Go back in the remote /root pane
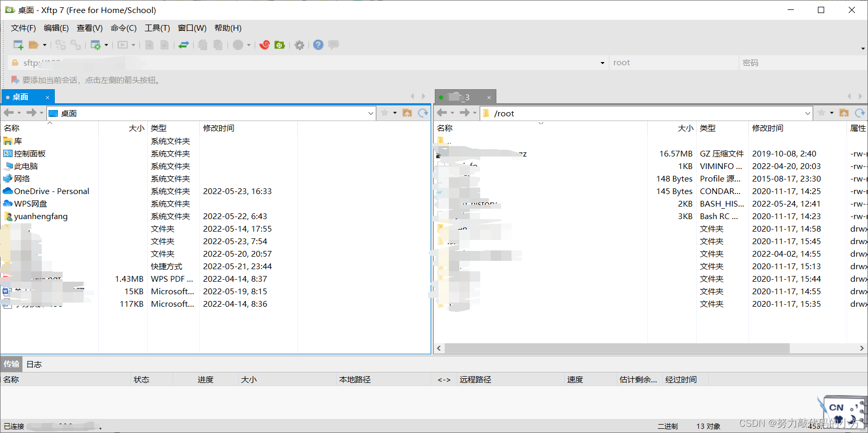 click(x=442, y=113)
